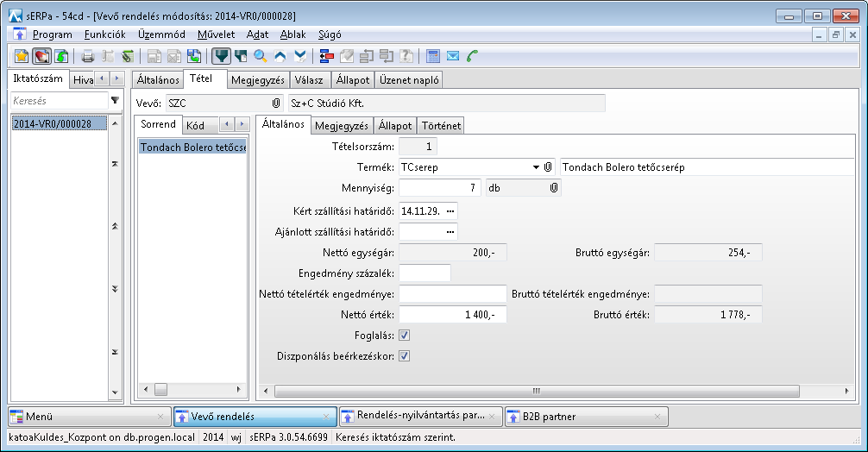Click the filter with document icon
This screenshot has height=452, width=868.
pyautogui.click(x=240, y=56)
